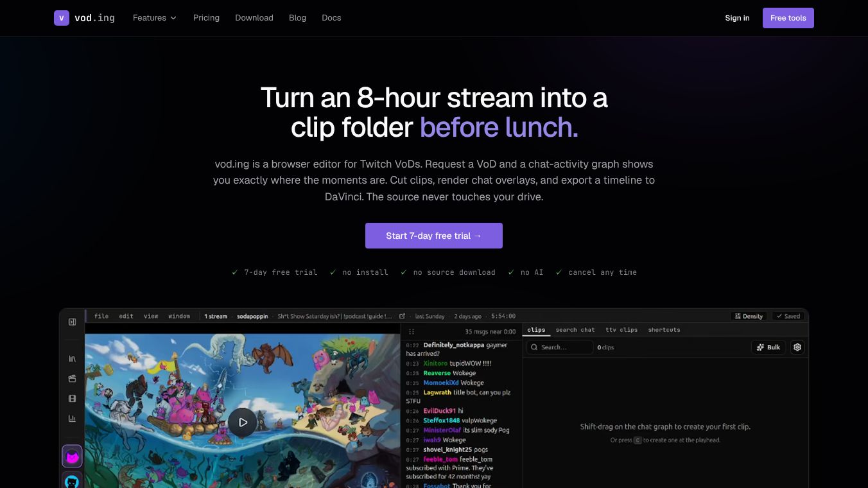Click chat username 'Lagwrath'
This screenshot has width=868, height=488.
pos(438,392)
